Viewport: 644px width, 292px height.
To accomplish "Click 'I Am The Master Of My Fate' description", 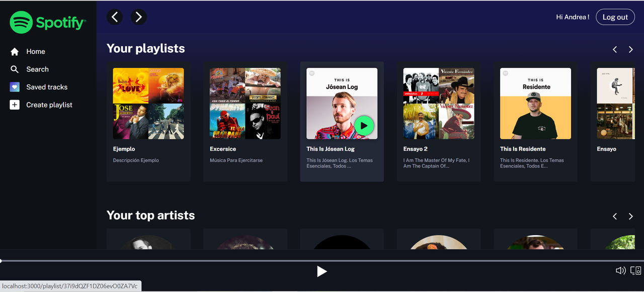I will click(x=436, y=163).
